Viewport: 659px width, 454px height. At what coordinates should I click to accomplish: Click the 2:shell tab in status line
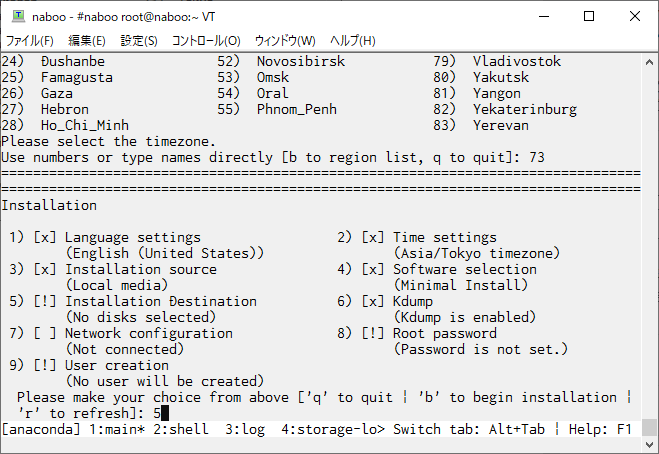[x=181, y=429]
